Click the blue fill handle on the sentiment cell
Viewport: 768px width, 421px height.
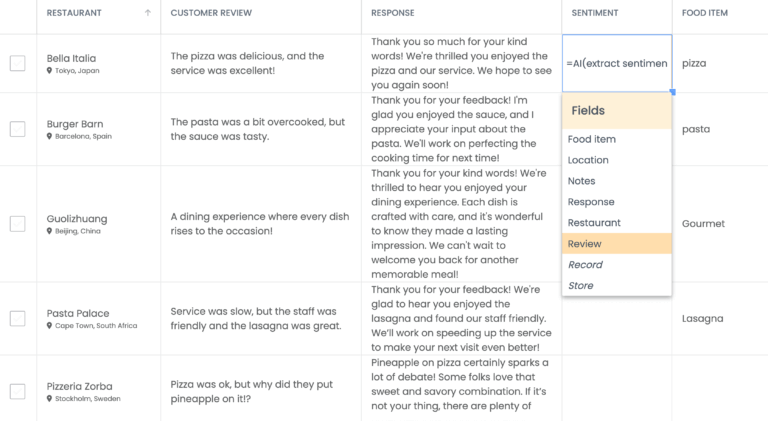[x=672, y=92]
